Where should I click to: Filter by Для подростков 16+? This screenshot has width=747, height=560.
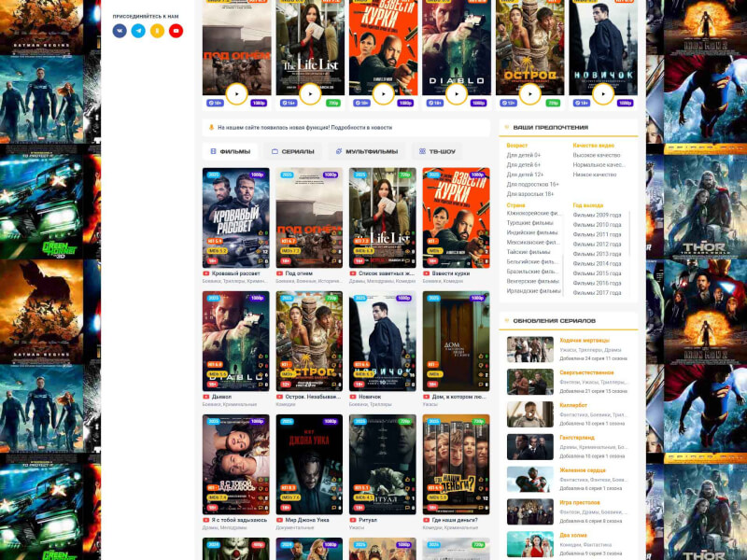(x=532, y=184)
